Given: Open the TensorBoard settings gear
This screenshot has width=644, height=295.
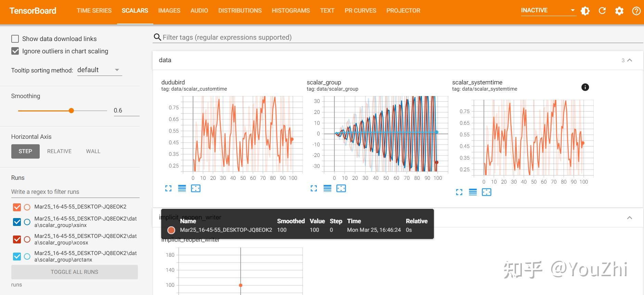Looking at the screenshot, I should pos(619,11).
